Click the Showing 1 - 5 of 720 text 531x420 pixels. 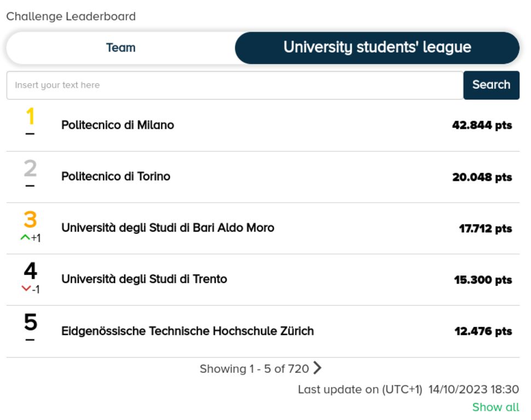tap(255, 369)
